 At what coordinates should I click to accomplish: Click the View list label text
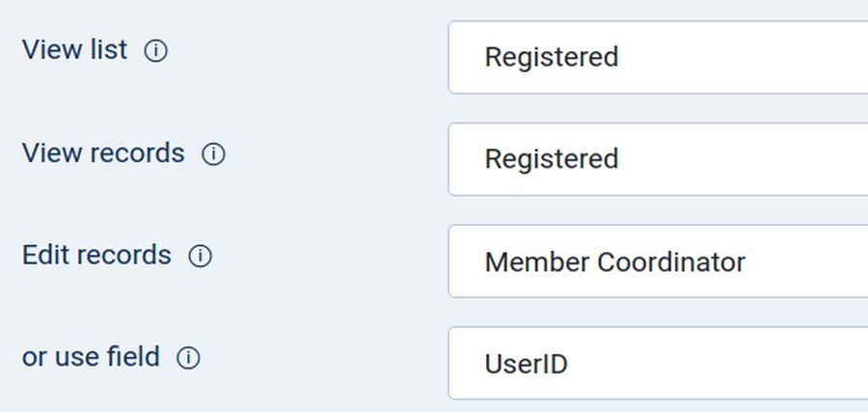pyautogui.click(x=74, y=50)
